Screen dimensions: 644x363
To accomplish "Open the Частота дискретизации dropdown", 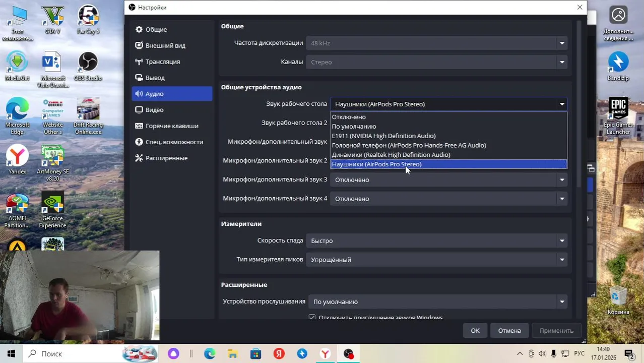I will pos(436,43).
